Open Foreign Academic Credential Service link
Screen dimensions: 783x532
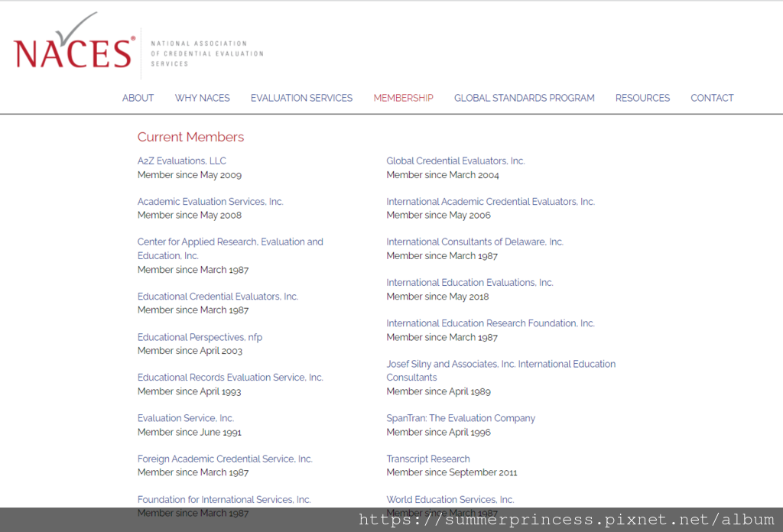tap(225, 459)
